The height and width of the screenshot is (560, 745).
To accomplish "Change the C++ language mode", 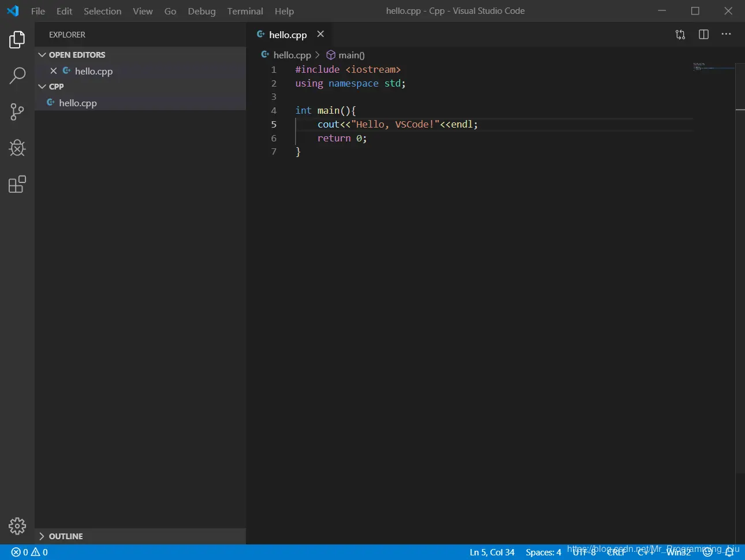I will [646, 552].
